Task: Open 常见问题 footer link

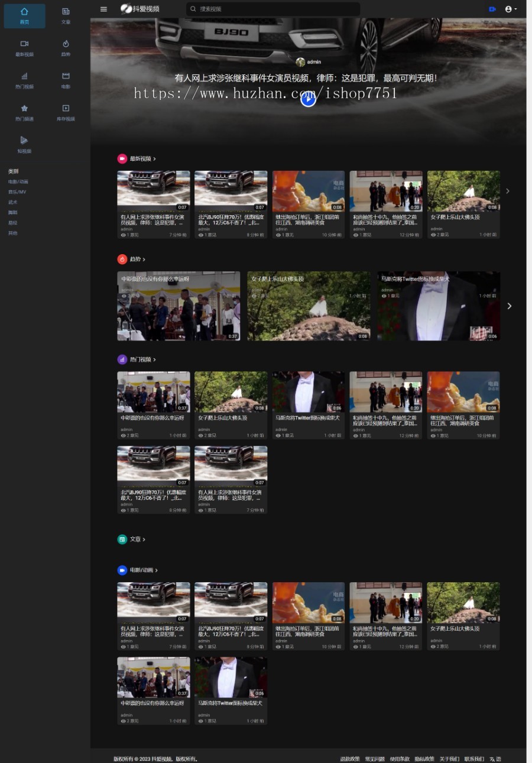Action: [x=375, y=759]
